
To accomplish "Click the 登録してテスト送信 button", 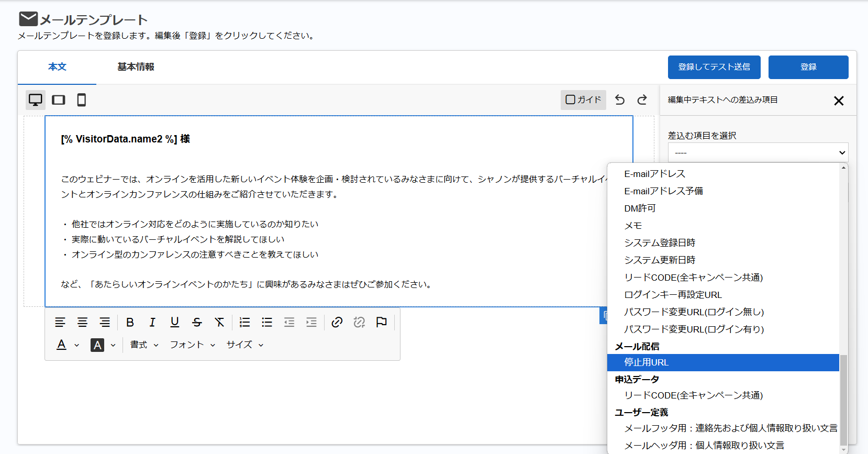I will point(714,67).
